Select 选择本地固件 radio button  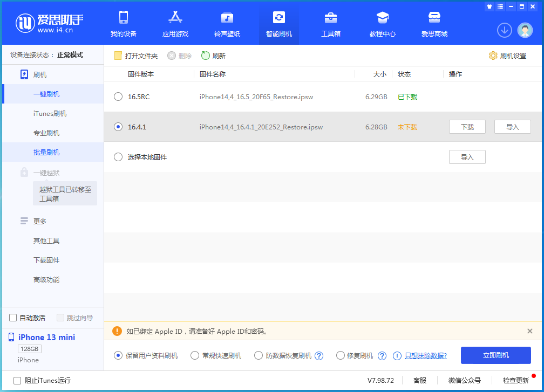(x=118, y=157)
